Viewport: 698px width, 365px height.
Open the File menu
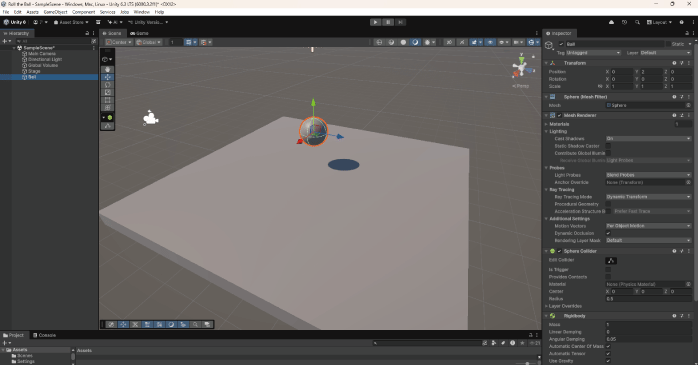point(6,12)
